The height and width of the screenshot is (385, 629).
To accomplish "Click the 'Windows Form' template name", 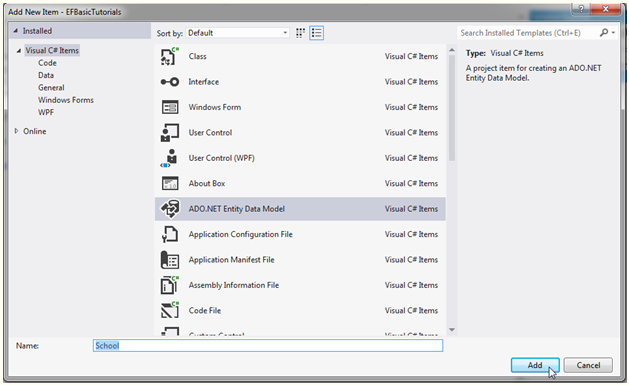I will click(x=215, y=107).
